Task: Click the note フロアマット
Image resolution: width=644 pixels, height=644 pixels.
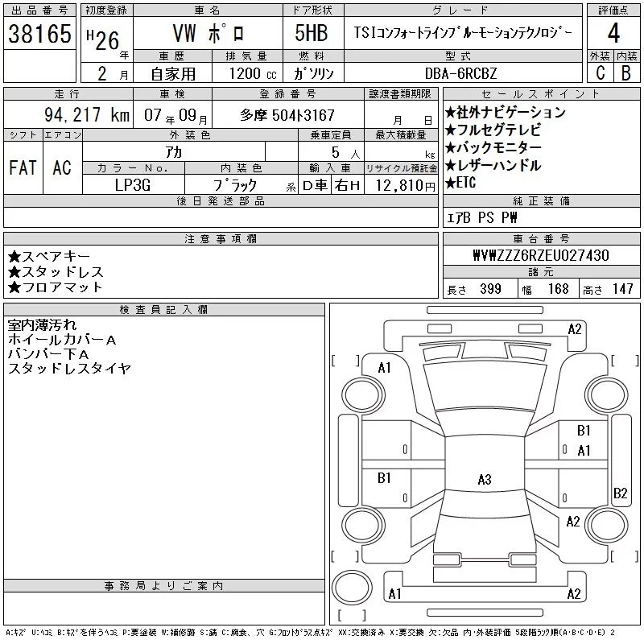Action: (55, 287)
